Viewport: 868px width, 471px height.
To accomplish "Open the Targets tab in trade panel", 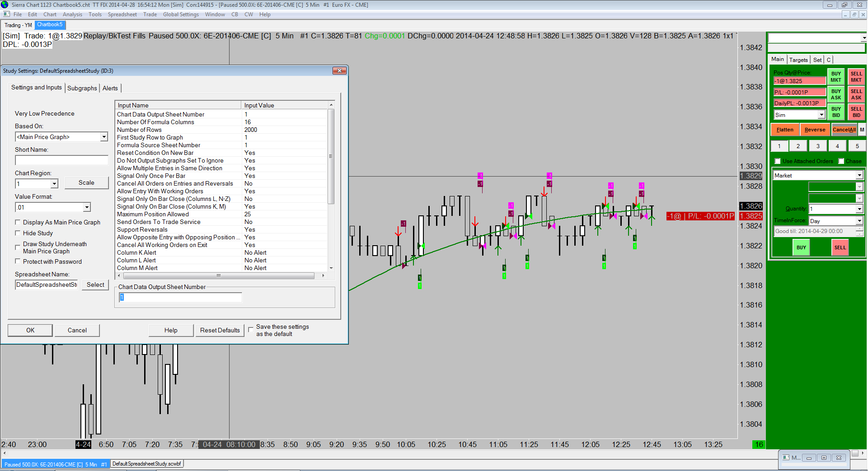I will pyautogui.click(x=798, y=60).
